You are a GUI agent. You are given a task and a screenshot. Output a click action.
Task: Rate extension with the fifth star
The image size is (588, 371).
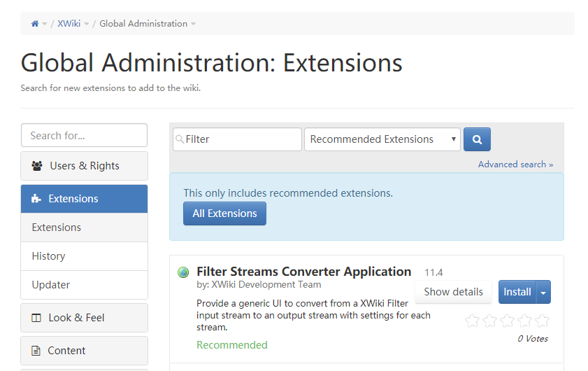point(542,321)
